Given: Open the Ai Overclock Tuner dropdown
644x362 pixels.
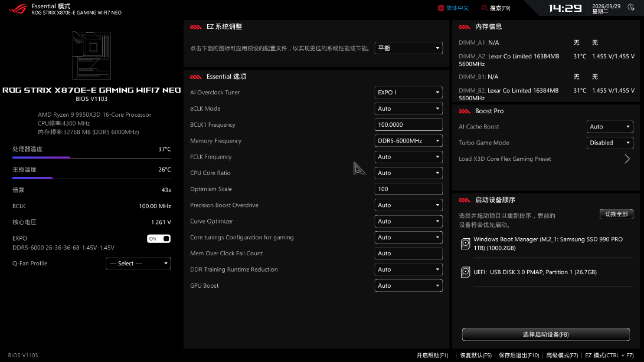Looking at the screenshot, I should [408, 93].
